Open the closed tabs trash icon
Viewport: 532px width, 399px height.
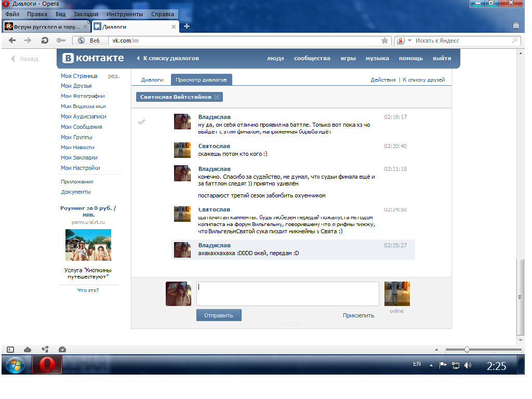[x=516, y=25]
